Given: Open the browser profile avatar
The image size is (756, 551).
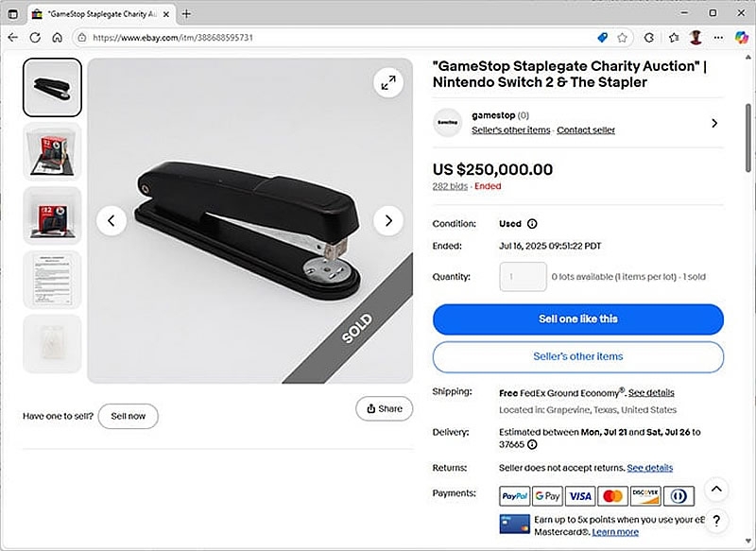Looking at the screenshot, I should pyautogui.click(x=695, y=38).
